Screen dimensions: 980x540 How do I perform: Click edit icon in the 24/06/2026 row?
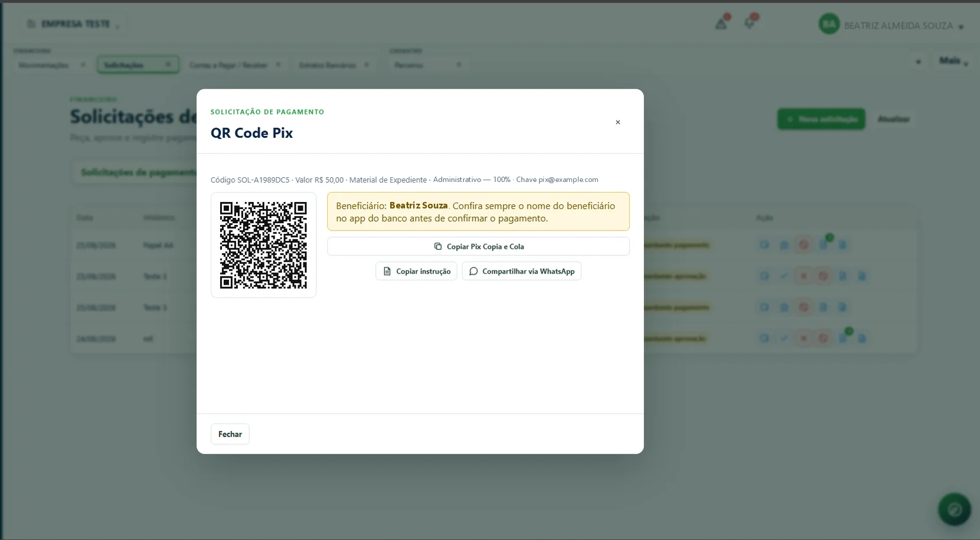(765, 339)
